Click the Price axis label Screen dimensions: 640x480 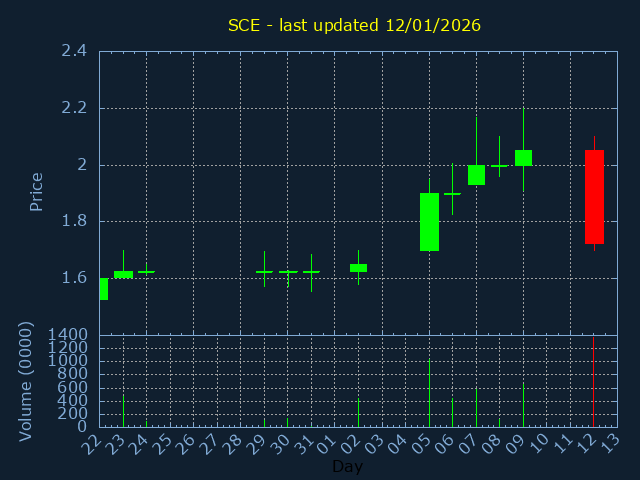click(37, 191)
